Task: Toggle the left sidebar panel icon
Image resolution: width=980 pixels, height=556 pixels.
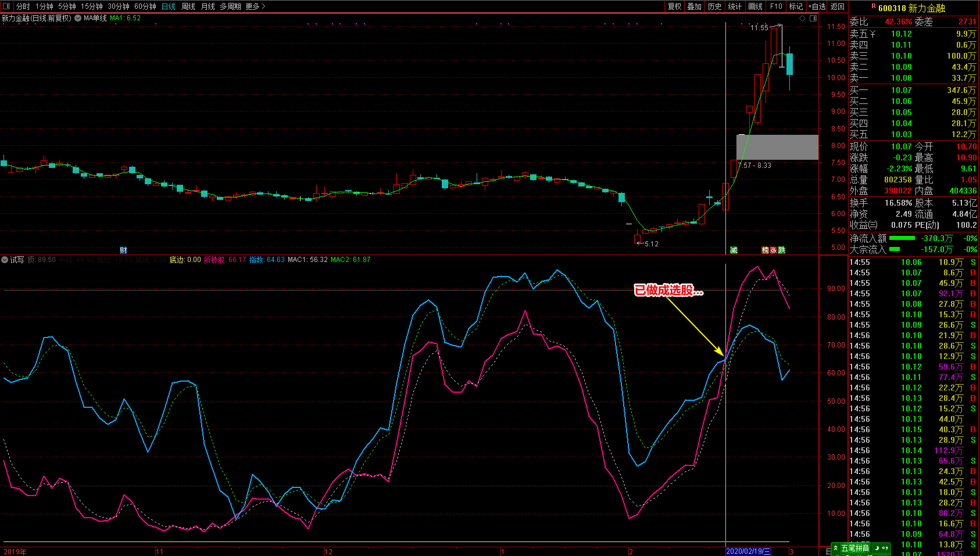Action: click(x=6, y=6)
